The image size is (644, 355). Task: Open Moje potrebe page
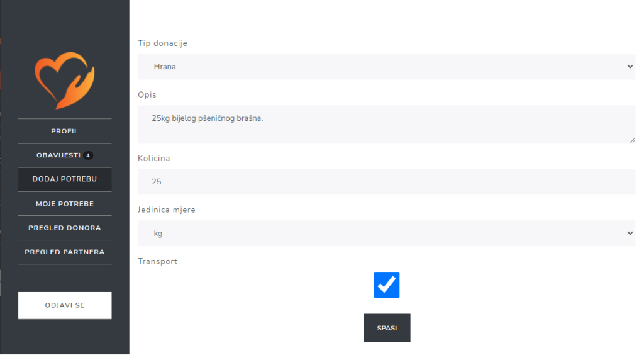65,204
